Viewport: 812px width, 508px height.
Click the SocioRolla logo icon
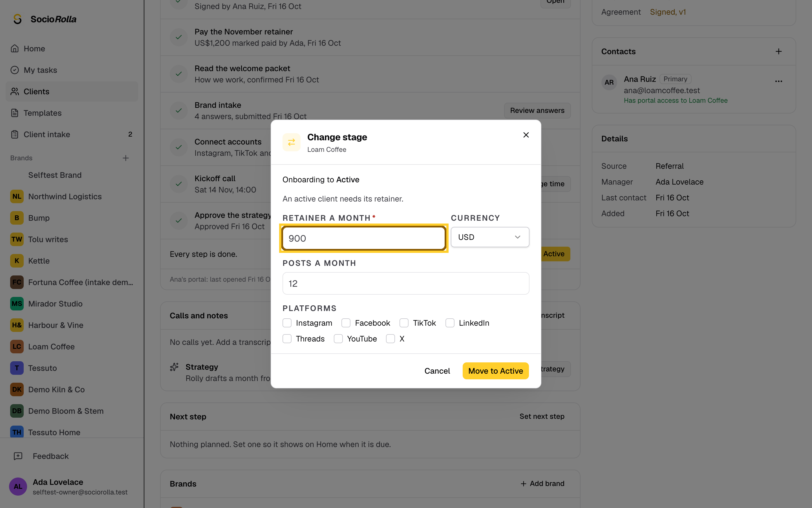pos(17,19)
